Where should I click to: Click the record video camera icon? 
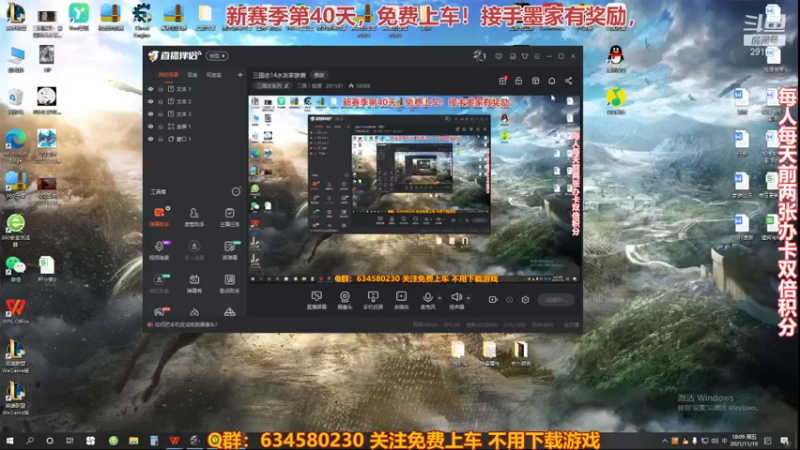(x=493, y=300)
